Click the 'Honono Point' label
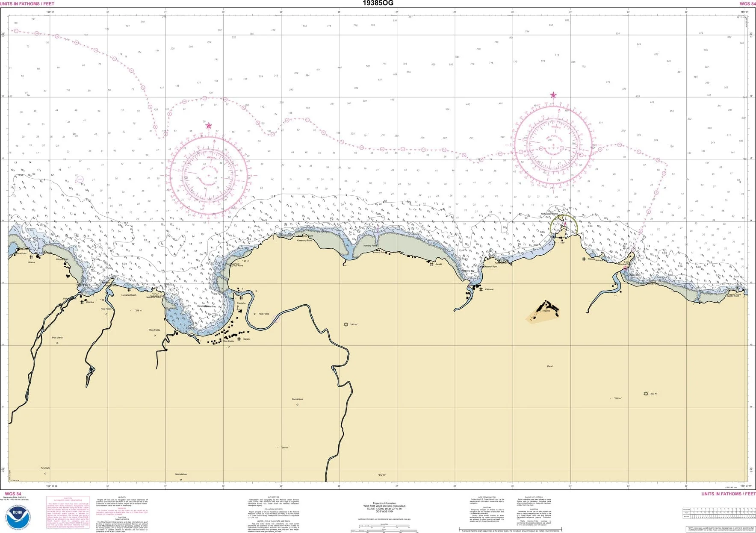Screen dimensions: 756x533 coord(371,246)
